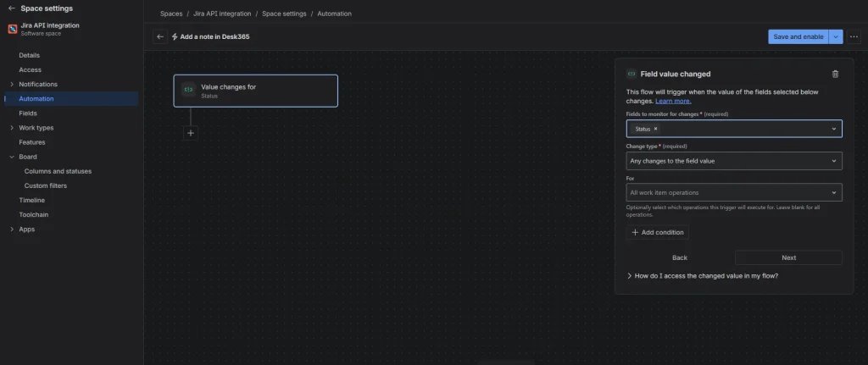Open Fields in the sidebar
The height and width of the screenshot is (365, 868).
pyautogui.click(x=28, y=113)
